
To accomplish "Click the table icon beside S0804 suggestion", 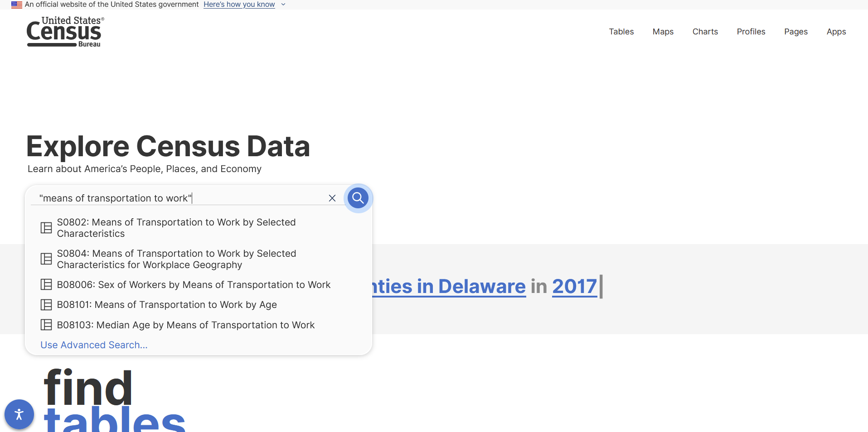I will [46, 259].
